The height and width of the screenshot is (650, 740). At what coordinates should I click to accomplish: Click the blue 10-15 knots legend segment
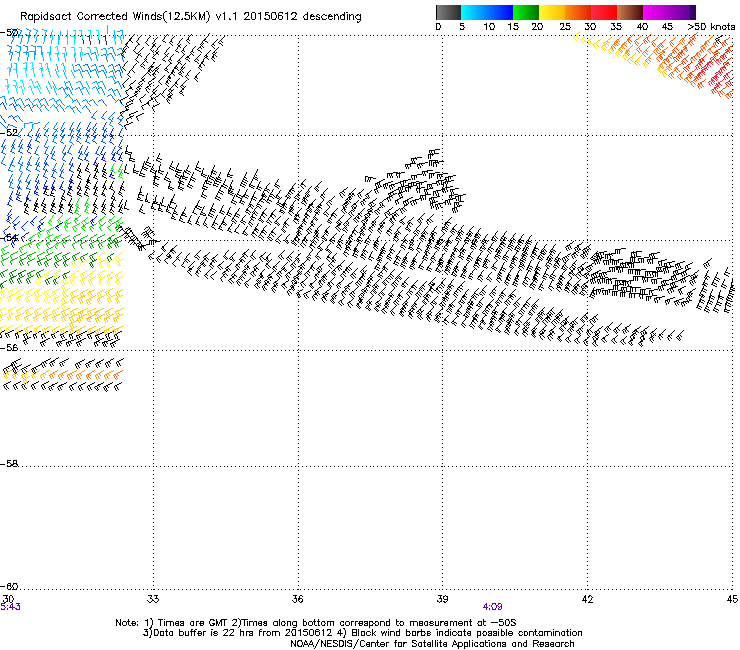500,12
